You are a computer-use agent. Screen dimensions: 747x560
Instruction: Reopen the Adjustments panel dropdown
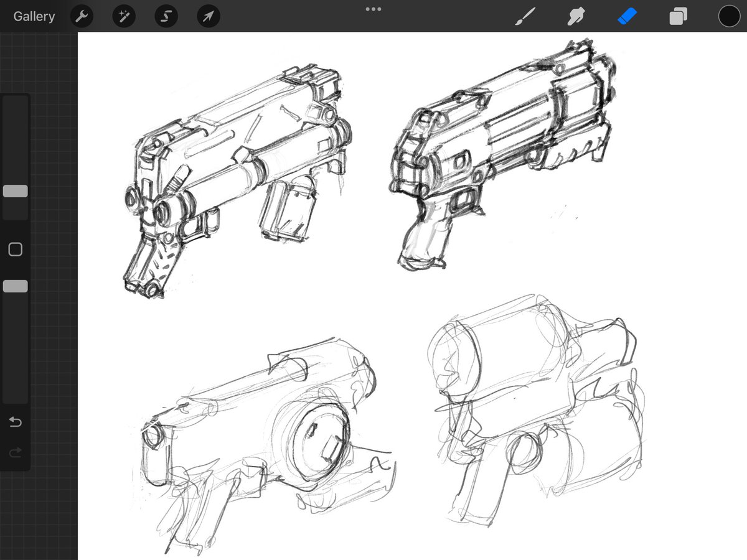(123, 16)
